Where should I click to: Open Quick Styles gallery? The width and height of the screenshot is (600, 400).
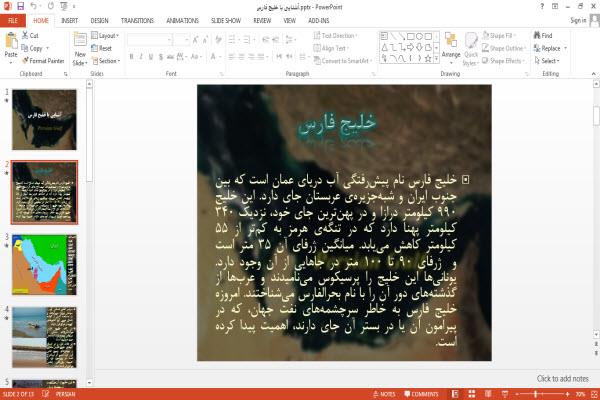pyautogui.click(x=471, y=49)
